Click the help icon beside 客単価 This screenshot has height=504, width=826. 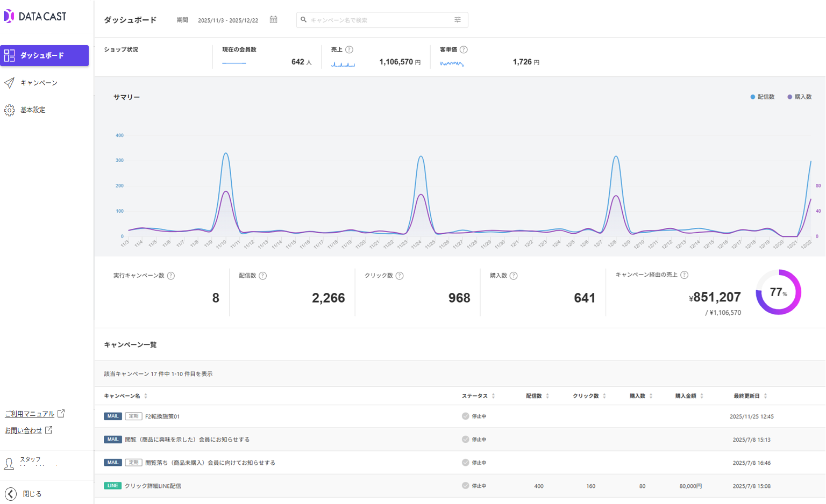(x=464, y=49)
